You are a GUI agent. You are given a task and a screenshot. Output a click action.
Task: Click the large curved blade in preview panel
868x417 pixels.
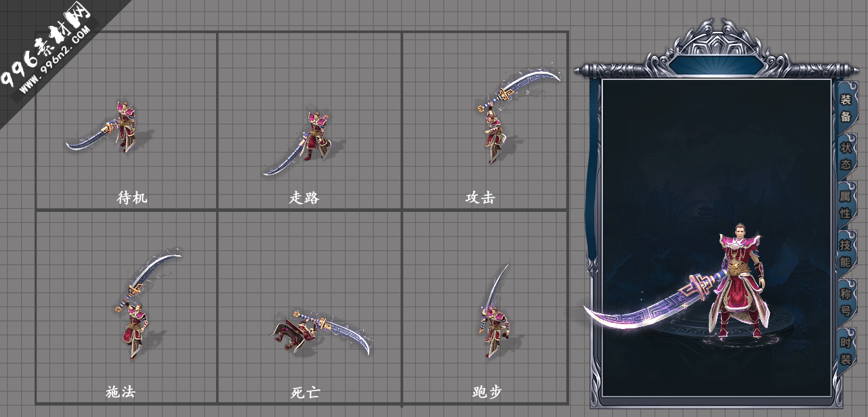click(656, 301)
